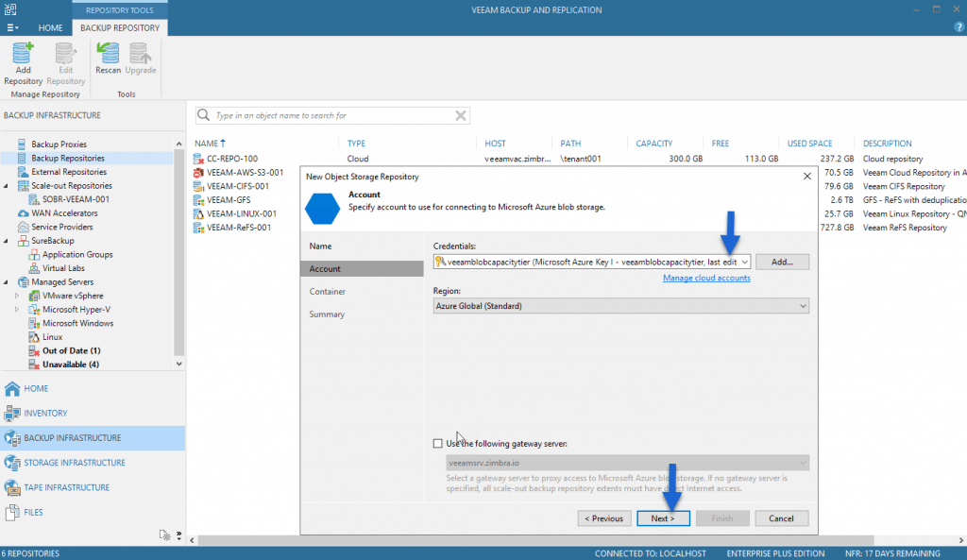Expand the Microsoft Hyper-V node
The width and height of the screenshot is (967, 560).
[x=17, y=309]
